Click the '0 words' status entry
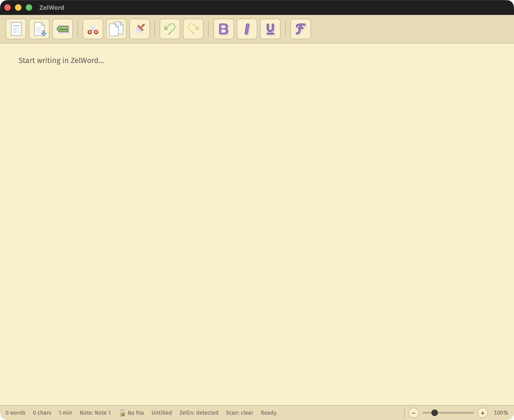Viewport: 514px width, 420px height. pyautogui.click(x=15, y=413)
